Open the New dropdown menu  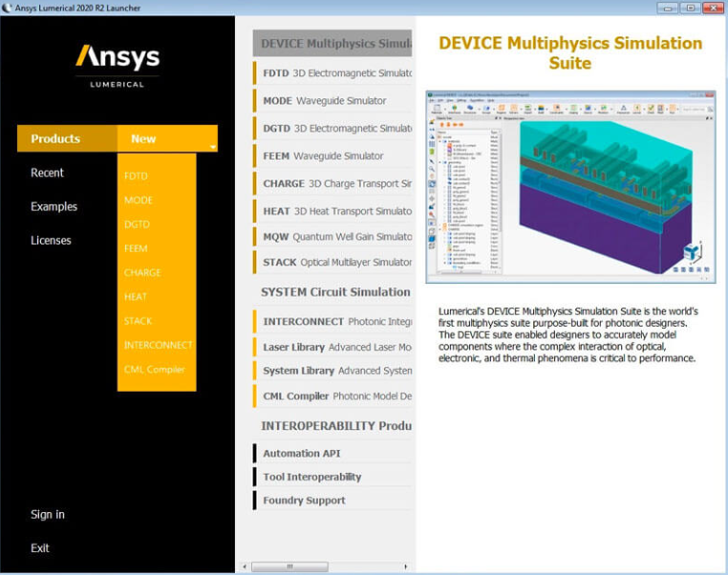[167, 138]
